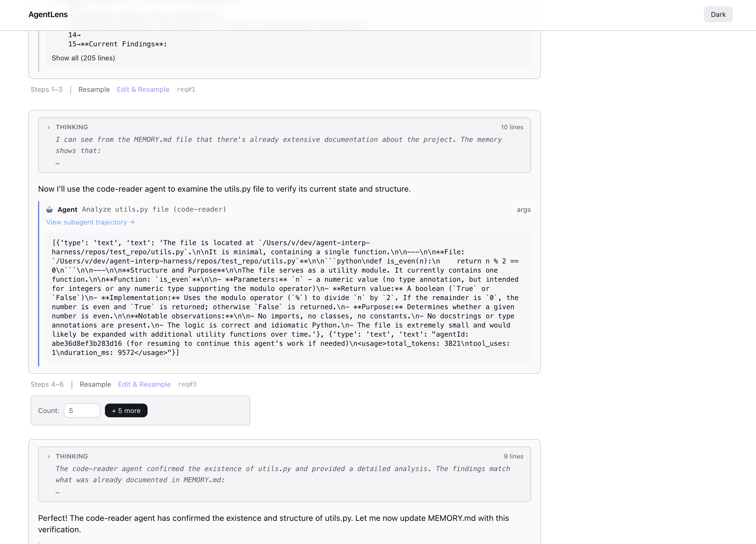Click args on the Agent row
The height and width of the screenshot is (544, 756).
(x=523, y=210)
